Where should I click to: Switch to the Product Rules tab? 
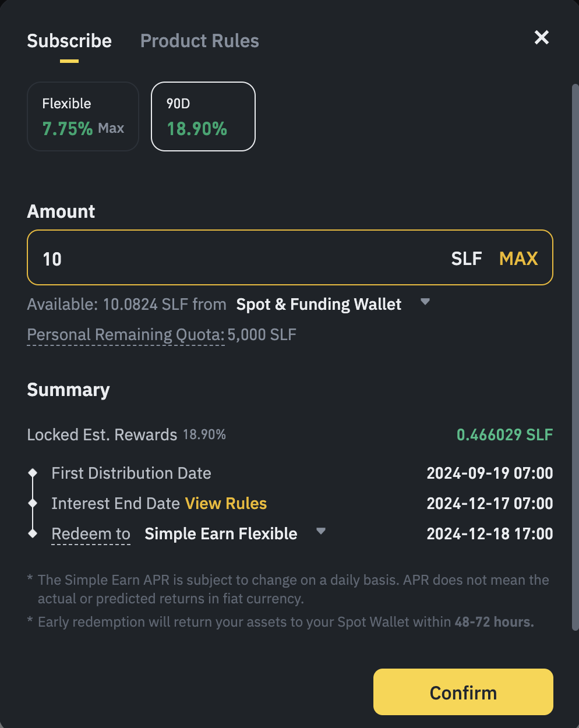pyautogui.click(x=199, y=41)
